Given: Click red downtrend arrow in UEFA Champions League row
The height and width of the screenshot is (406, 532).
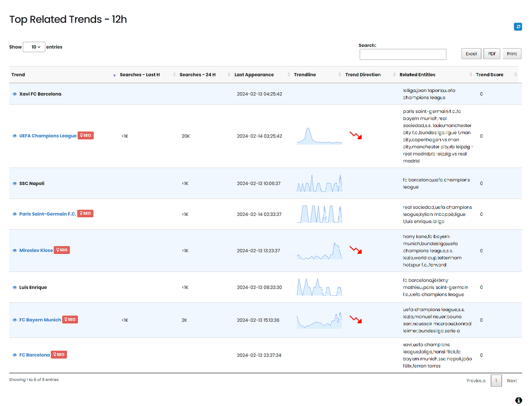Looking at the screenshot, I should point(356,135).
